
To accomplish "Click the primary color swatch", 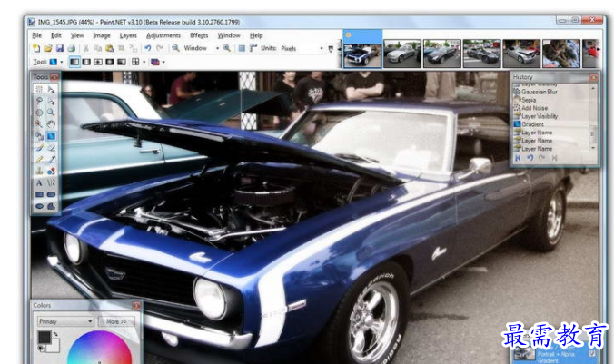I will 44,337.
